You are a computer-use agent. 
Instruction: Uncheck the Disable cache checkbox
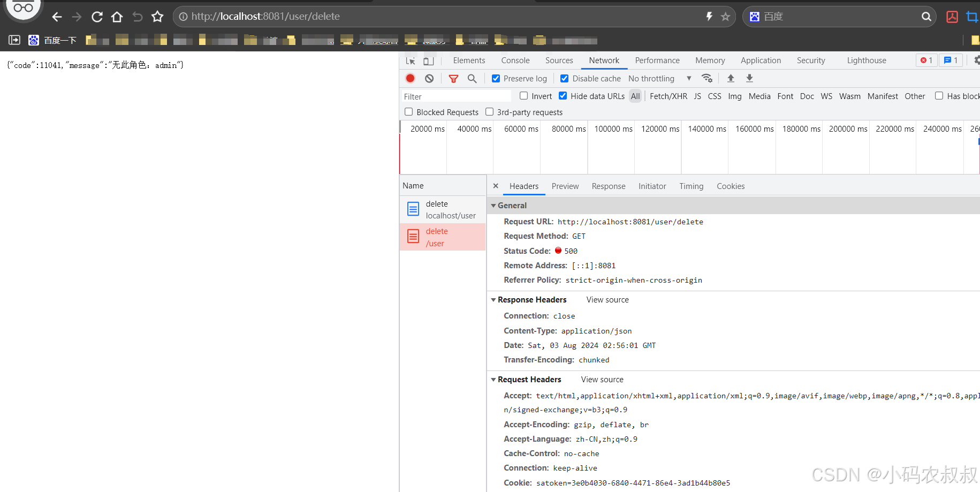point(564,79)
